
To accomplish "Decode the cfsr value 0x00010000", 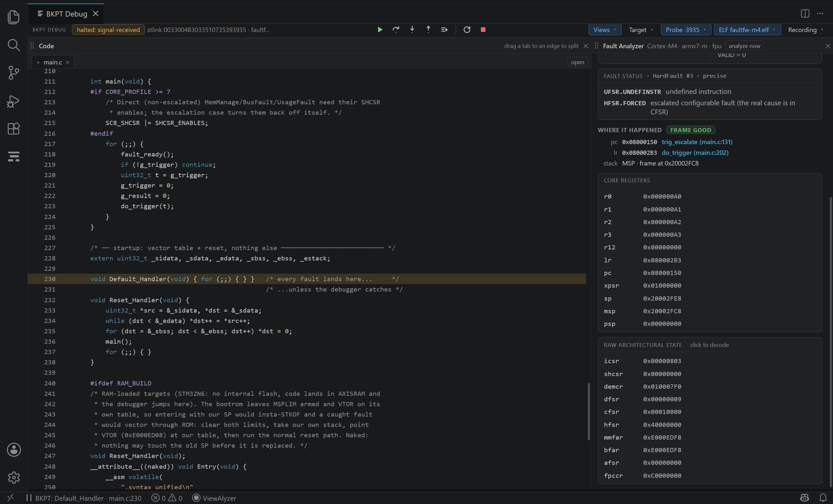I will tap(662, 412).
